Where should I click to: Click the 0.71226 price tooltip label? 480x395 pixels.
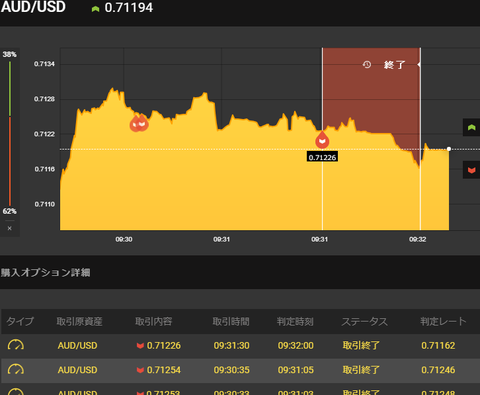(x=322, y=157)
